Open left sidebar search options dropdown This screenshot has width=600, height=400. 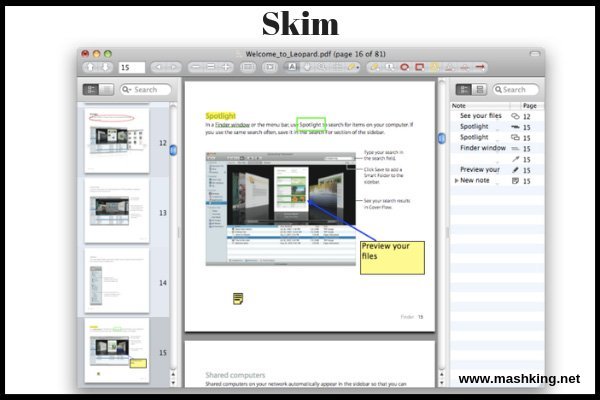[126, 90]
